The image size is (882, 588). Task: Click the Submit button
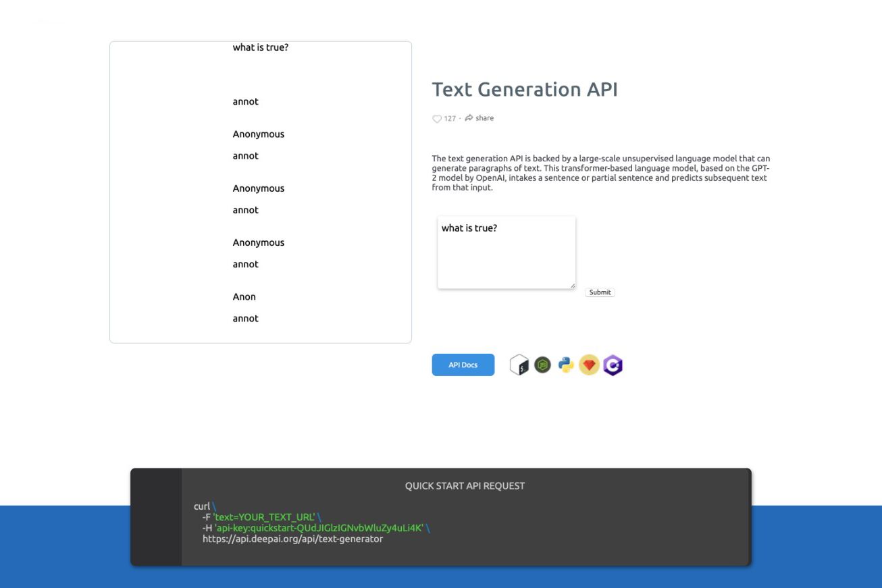click(600, 292)
